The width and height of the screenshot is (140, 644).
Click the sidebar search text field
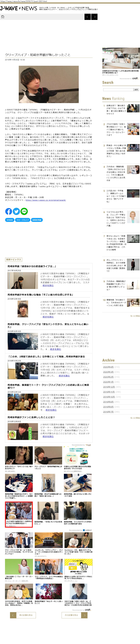coord(118,90)
